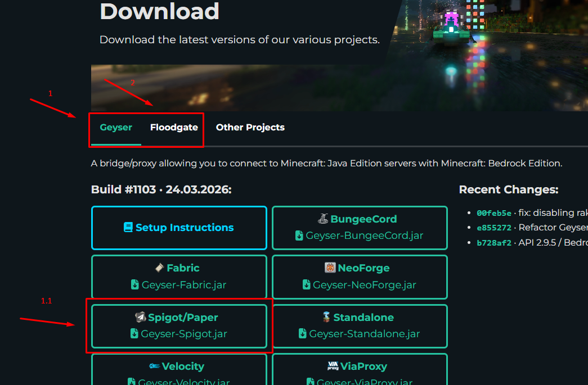The height and width of the screenshot is (385, 588).
Task: Click the BungeeCord platform heading
Action: (363, 219)
